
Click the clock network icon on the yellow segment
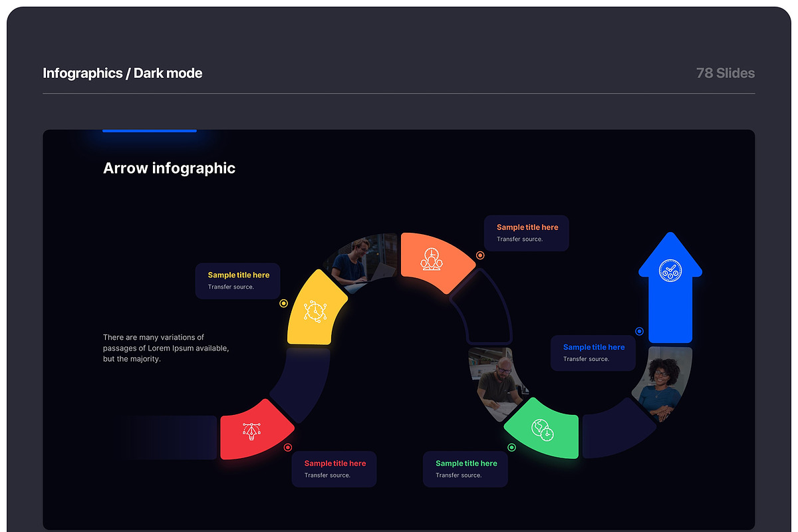315,311
